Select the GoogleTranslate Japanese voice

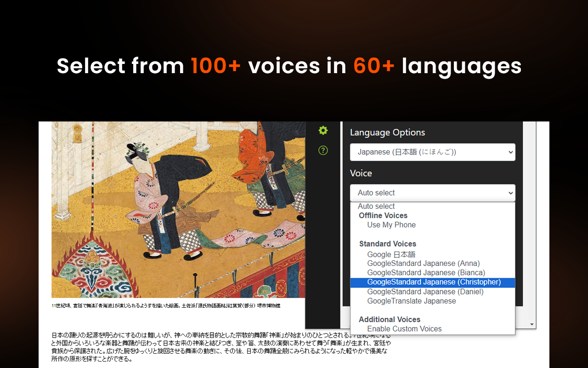click(411, 301)
